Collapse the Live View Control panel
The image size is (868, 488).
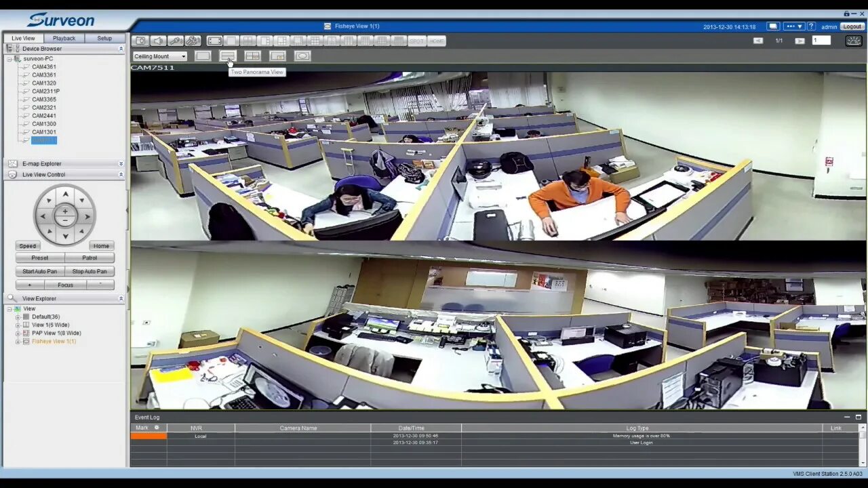(121, 174)
